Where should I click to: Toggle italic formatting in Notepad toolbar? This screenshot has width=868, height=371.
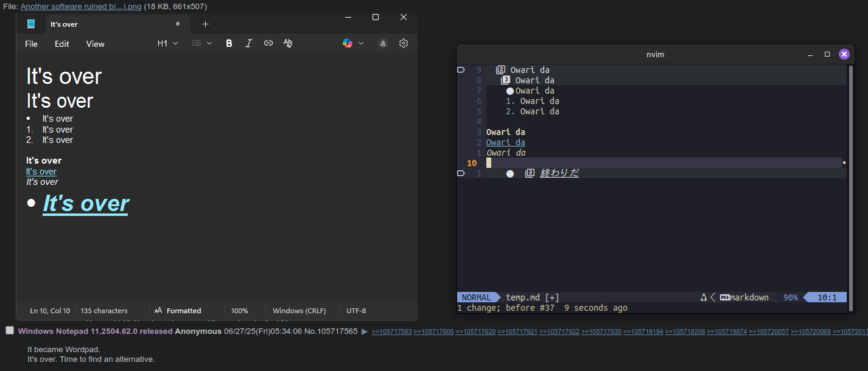tap(248, 43)
